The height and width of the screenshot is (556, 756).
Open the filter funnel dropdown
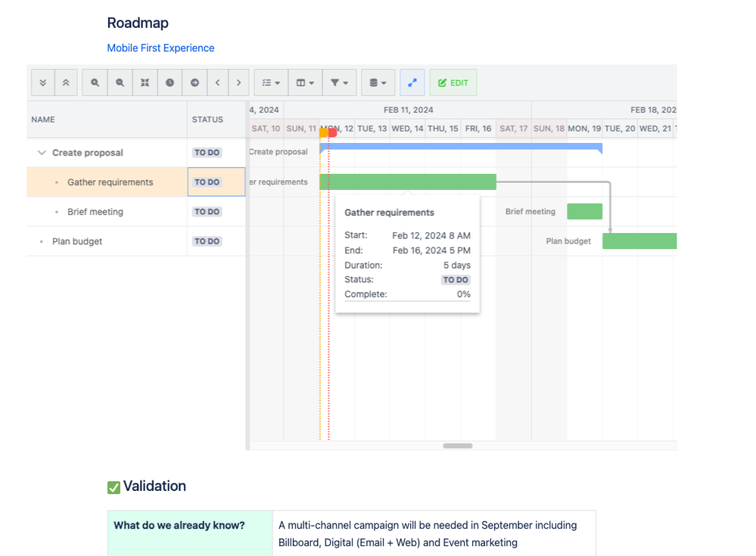pyautogui.click(x=340, y=83)
